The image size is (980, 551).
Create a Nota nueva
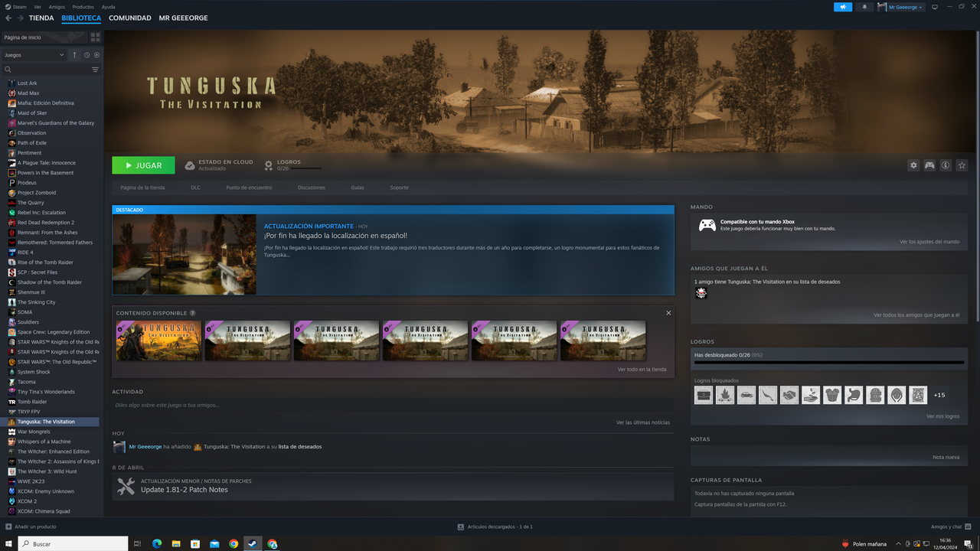(946, 457)
